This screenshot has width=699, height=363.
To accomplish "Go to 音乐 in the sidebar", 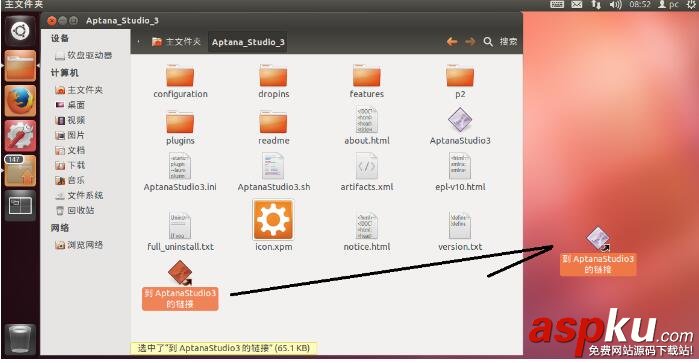I will tap(70, 180).
